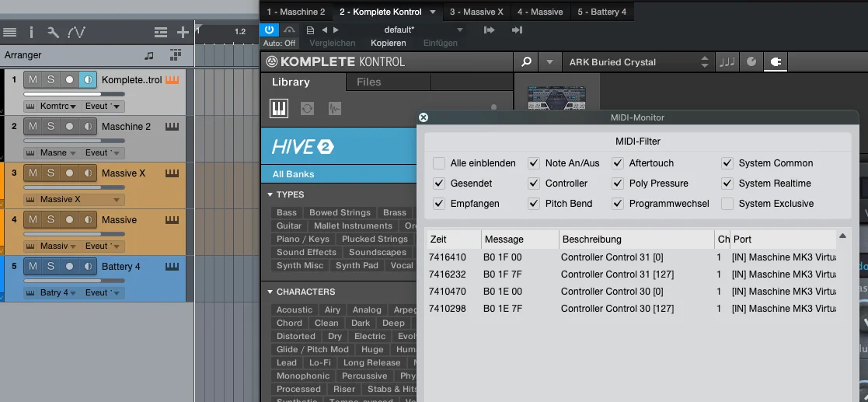Click the Komplete Kontrol search magnifier icon
Screen dimensions: 868x402
[526, 62]
